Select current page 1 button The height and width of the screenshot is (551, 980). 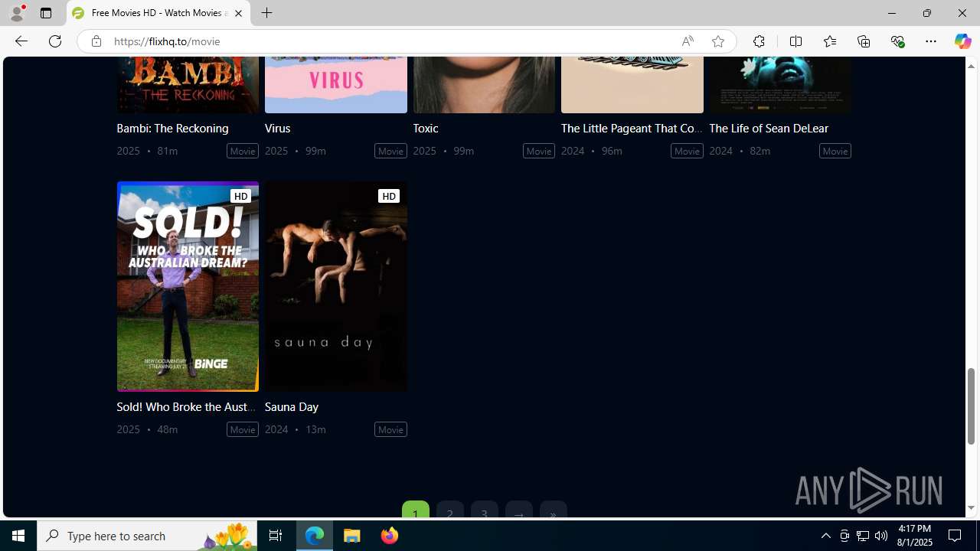[416, 511]
